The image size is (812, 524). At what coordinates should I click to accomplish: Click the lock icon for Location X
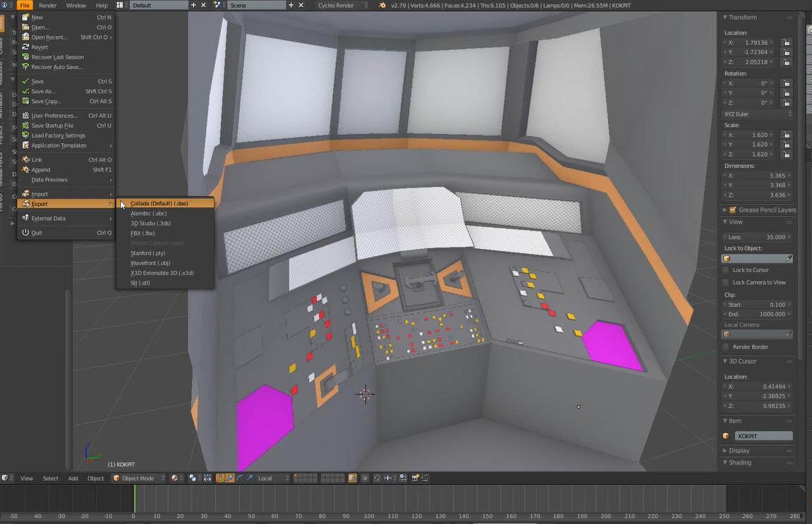[786, 42]
